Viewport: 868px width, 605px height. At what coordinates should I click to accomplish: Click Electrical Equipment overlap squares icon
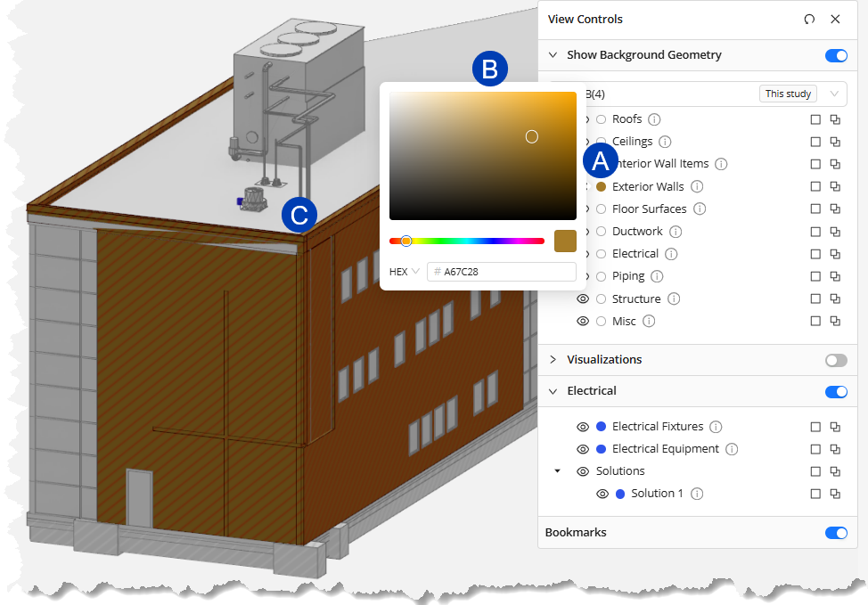(835, 449)
